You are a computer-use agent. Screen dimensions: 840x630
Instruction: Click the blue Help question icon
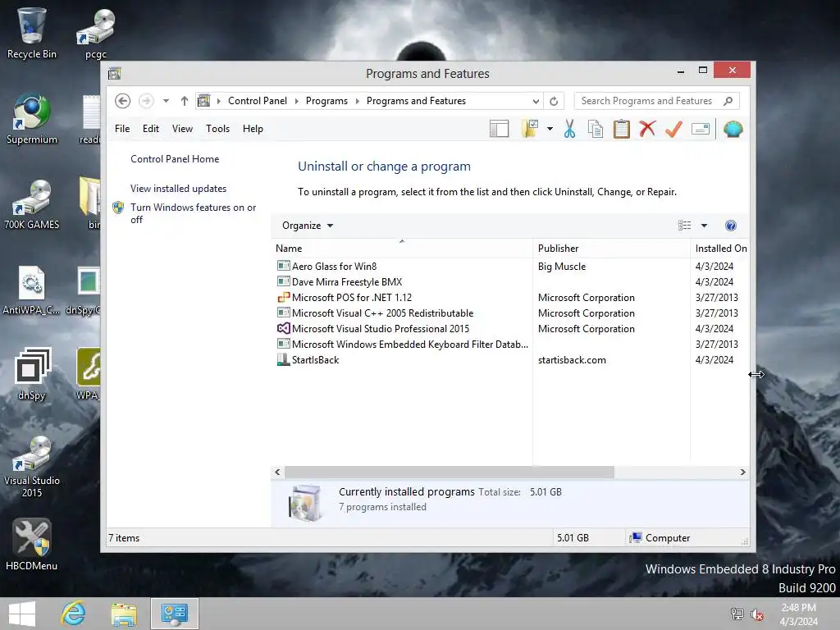(731, 226)
